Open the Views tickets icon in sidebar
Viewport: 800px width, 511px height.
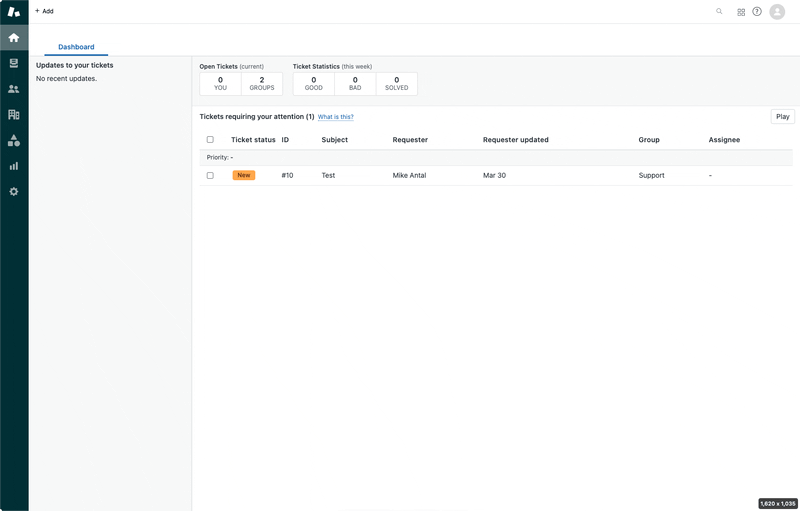click(x=14, y=63)
